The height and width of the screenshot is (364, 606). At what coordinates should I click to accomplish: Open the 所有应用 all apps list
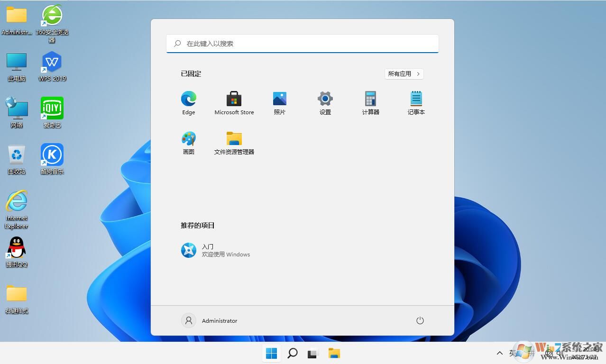coord(404,73)
